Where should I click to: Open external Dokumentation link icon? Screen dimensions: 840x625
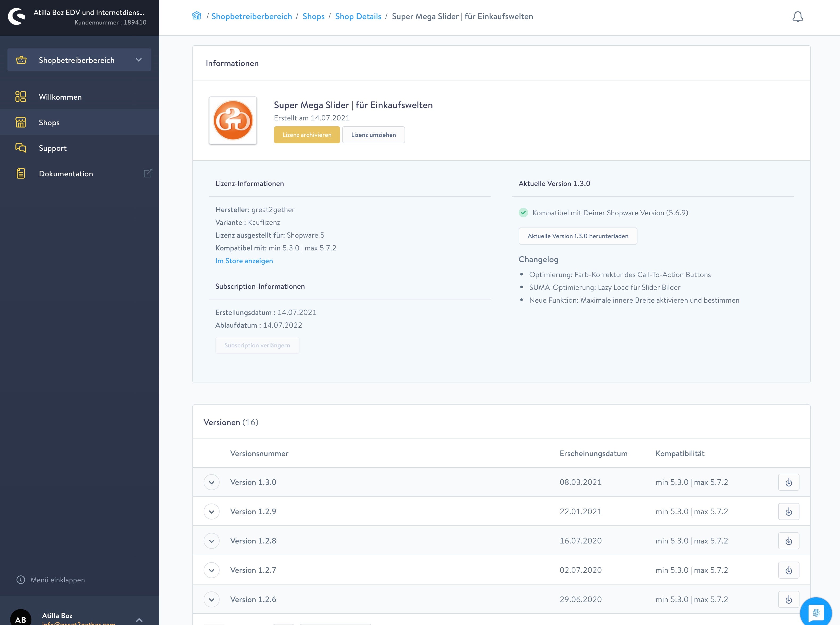click(148, 173)
